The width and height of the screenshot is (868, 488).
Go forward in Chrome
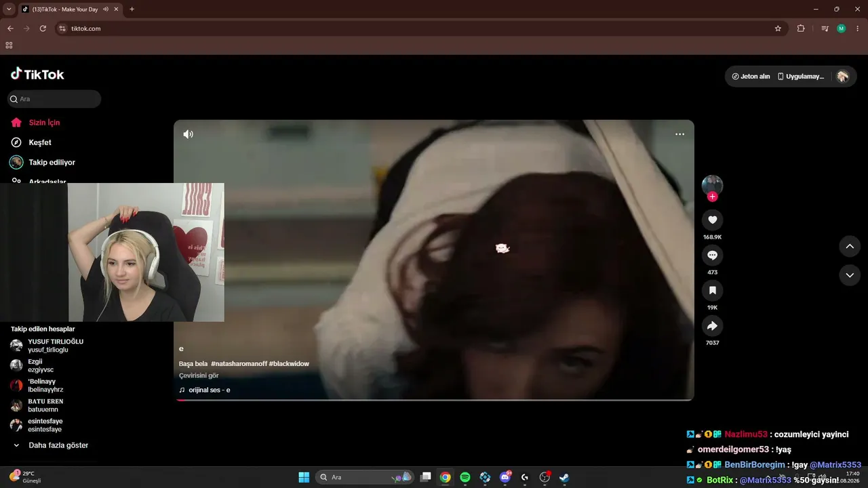(x=26, y=28)
